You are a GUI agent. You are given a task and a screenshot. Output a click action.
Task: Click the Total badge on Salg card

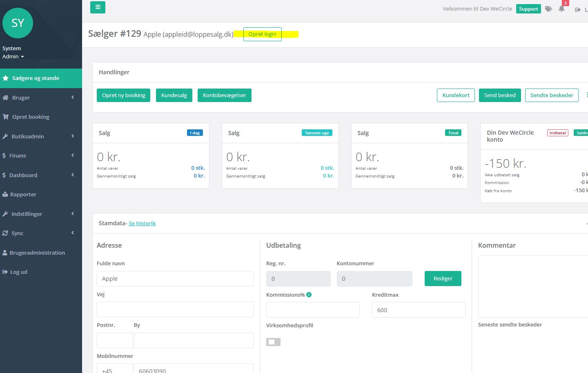point(453,133)
